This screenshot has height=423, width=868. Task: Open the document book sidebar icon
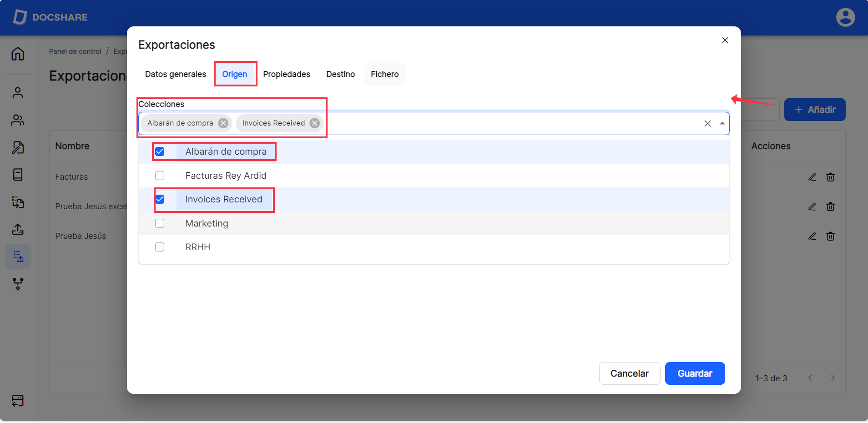coord(18,175)
